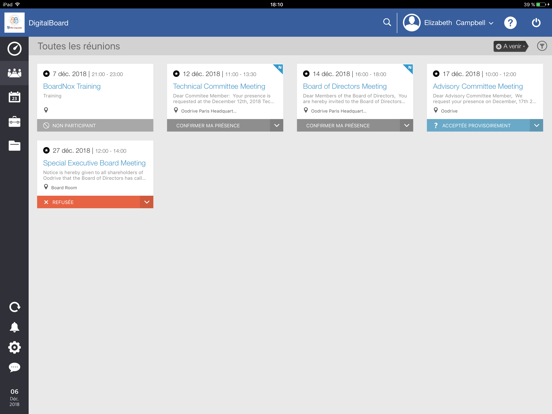Screen dimensions: 552x414
Task: Click the Wi-Fi icon in status bar
Action: pos(18,4)
